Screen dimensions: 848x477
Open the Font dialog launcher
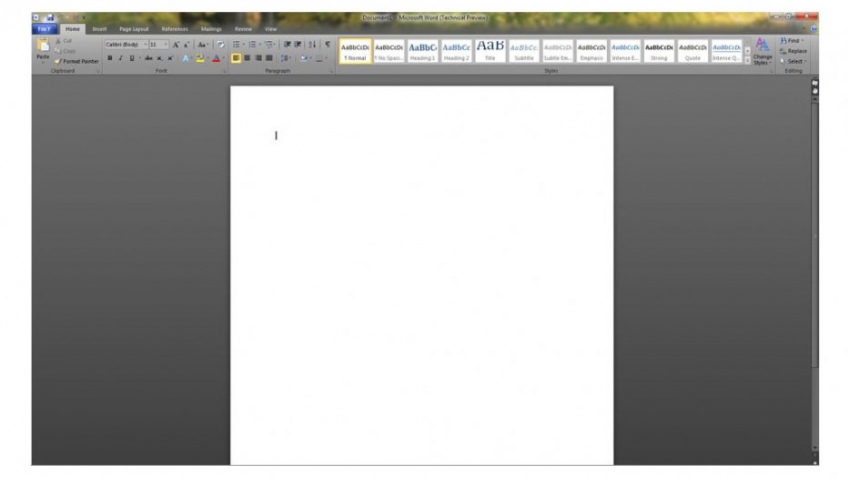point(224,71)
